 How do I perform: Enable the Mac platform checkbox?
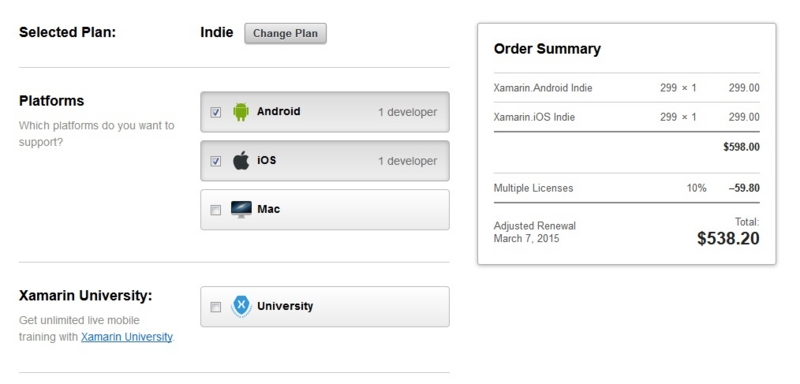click(216, 210)
